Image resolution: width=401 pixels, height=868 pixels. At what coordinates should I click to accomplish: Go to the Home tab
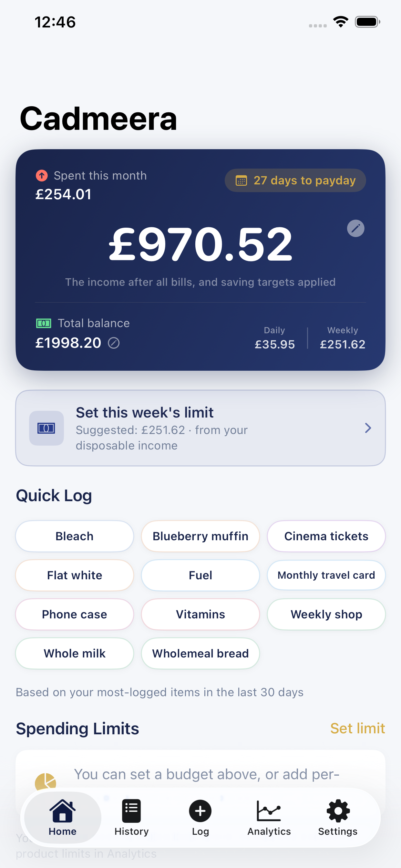62,817
